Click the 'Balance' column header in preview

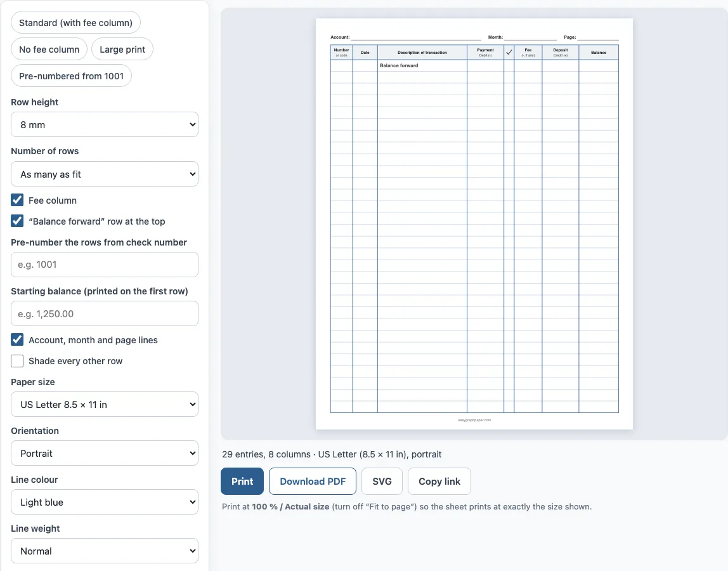(599, 53)
